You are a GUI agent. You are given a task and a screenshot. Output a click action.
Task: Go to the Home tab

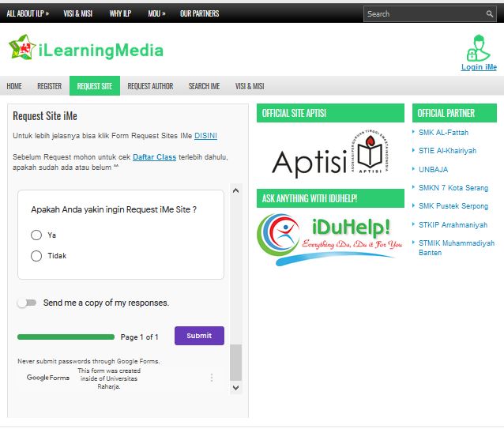click(14, 86)
